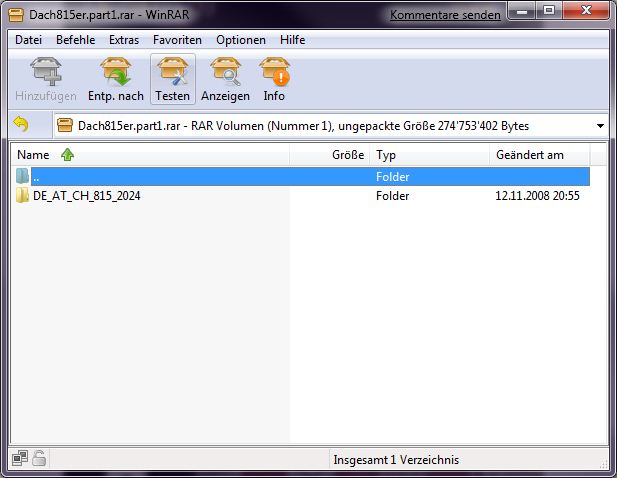Click 'Insgesamt 1 Verzeichnis' status text
This screenshot has width=617, height=478.
396,460
